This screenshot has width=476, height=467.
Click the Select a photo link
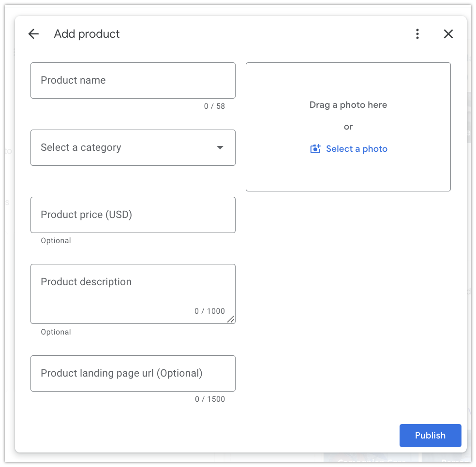coord(357,149)
